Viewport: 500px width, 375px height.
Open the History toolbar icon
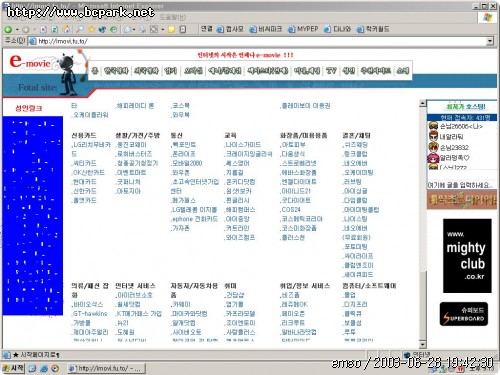coord(113,29)
